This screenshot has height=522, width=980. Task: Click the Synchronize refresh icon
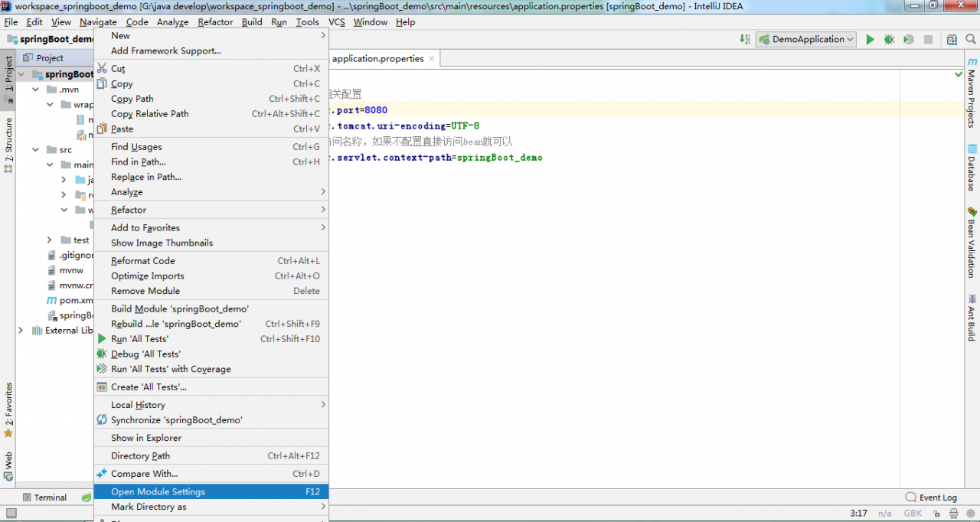pyautogui.click(x=102, y=420)
